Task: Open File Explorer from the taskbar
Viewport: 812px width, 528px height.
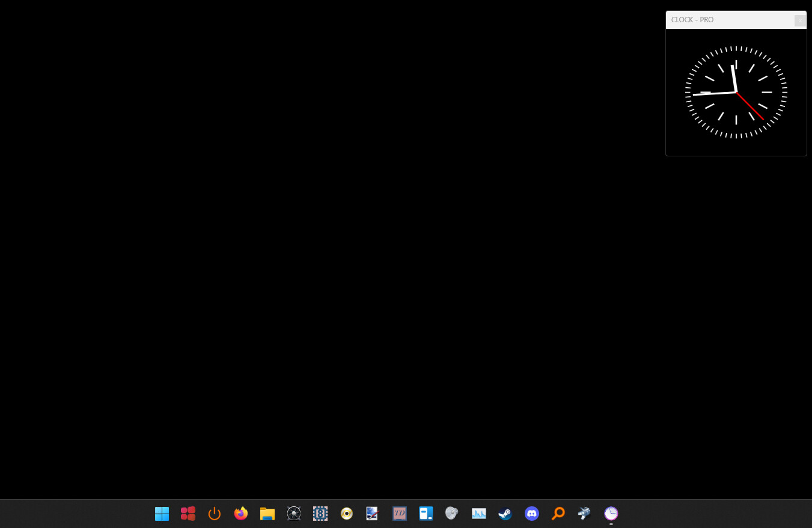Action: click(267, 514)
